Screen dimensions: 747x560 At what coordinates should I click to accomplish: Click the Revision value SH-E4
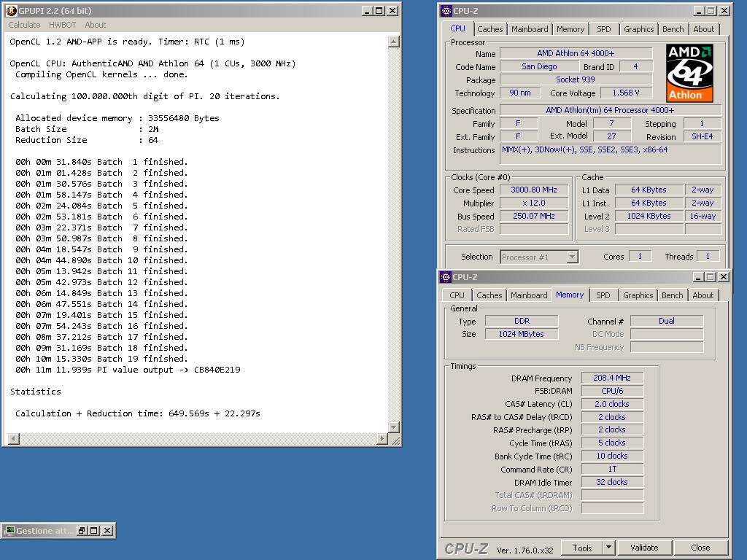[703, 136]
